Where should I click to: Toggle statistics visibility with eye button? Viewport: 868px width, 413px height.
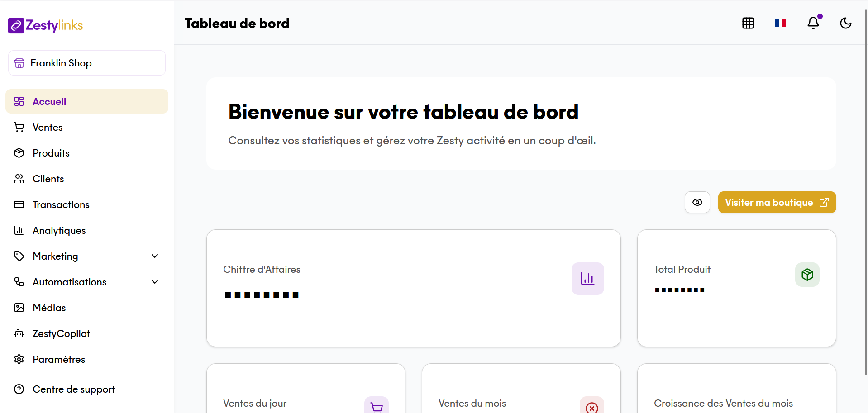[697, 202]
